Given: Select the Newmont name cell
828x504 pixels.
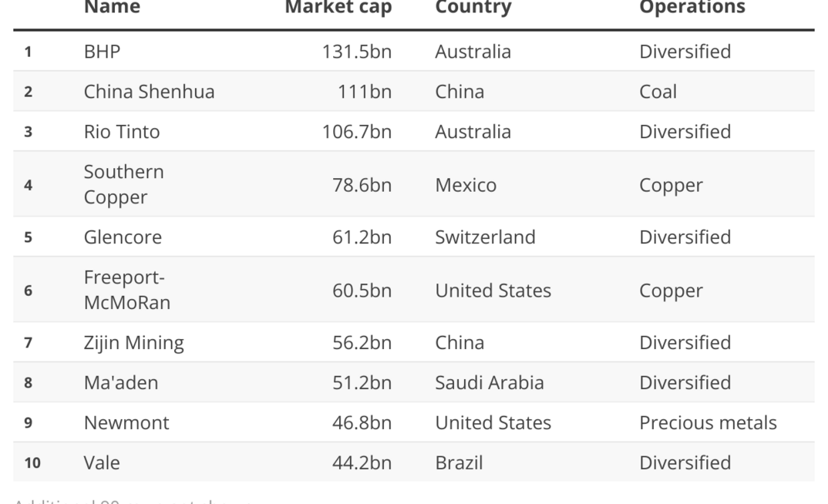Looking at the screenshot, I should coord(126,422).
